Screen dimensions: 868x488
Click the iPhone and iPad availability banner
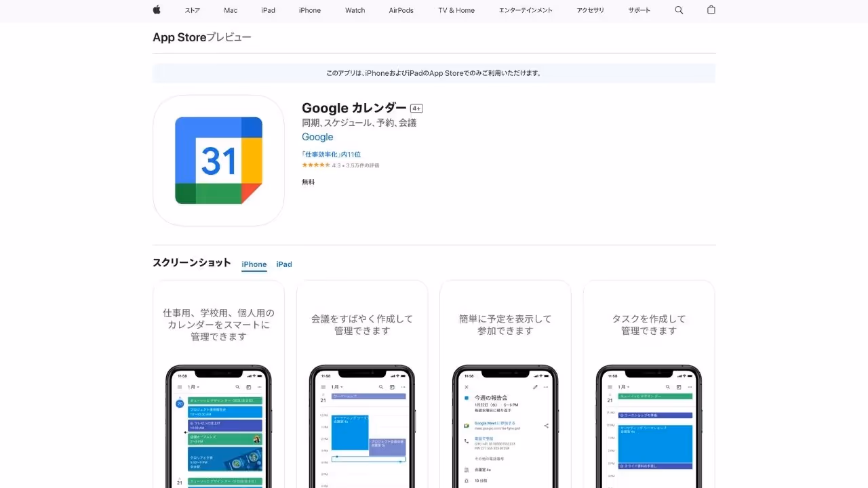point(434,73)
